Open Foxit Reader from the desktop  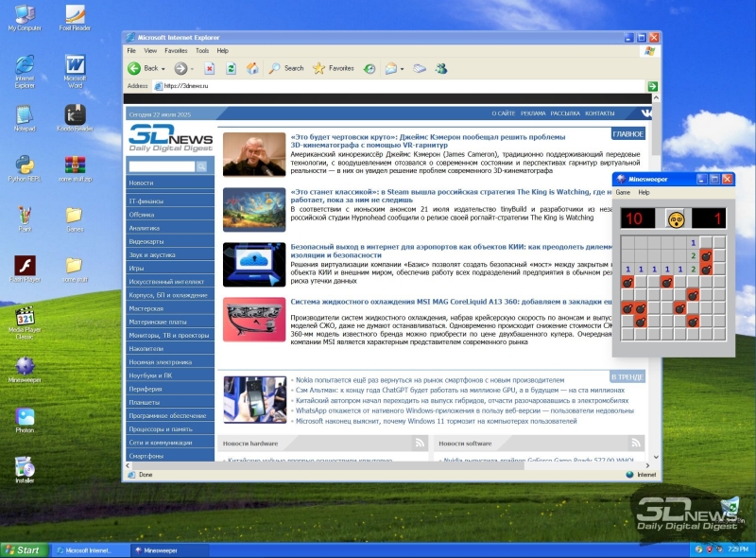tap(74, 13)
